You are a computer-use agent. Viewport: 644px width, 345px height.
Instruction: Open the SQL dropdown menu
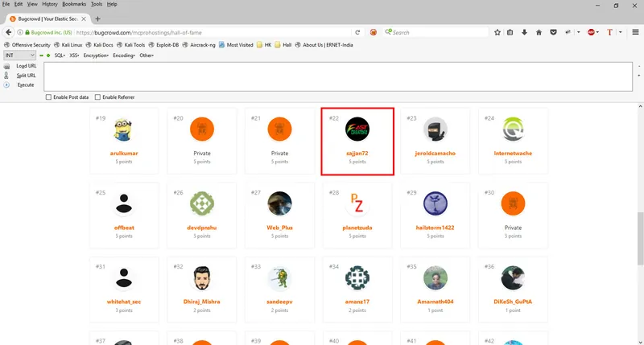[x=60, y=55]
